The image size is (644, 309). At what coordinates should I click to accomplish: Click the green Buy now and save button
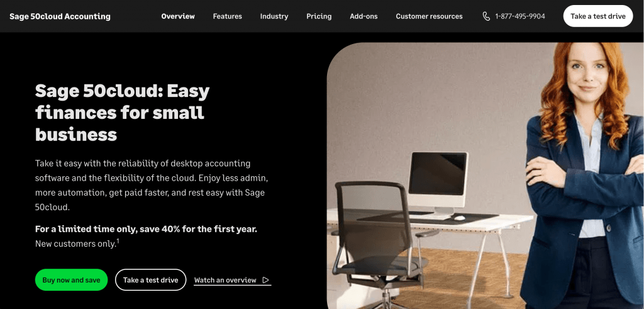[72, 280]
